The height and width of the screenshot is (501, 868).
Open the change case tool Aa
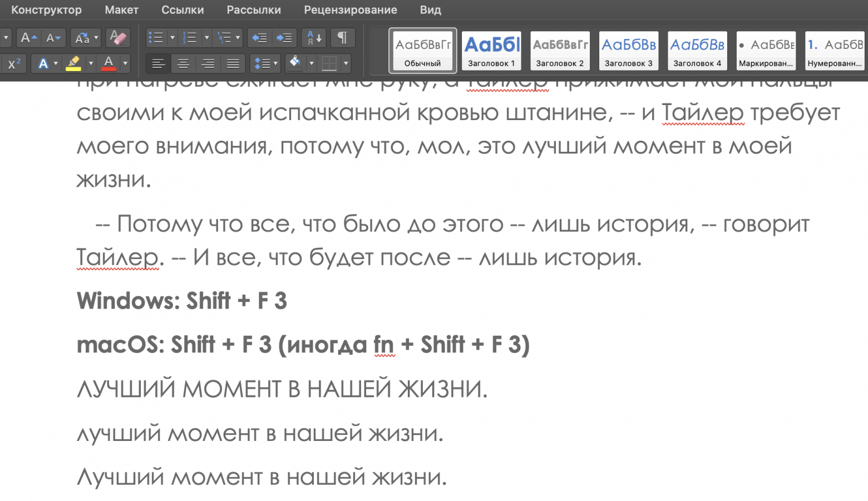82,38
